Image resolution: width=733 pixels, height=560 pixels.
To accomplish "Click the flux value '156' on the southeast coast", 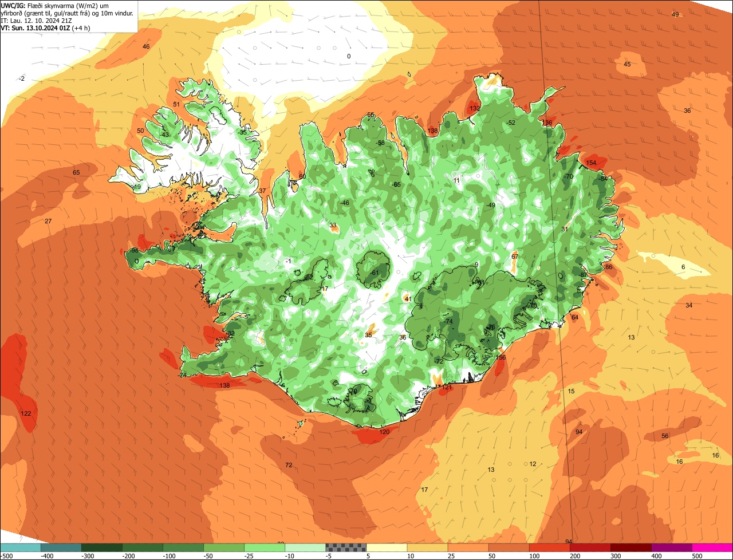I will click(x=501, y=357).
